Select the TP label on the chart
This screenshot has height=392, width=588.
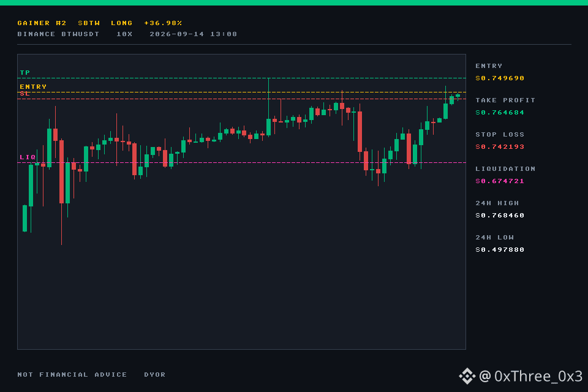[24, 72]
